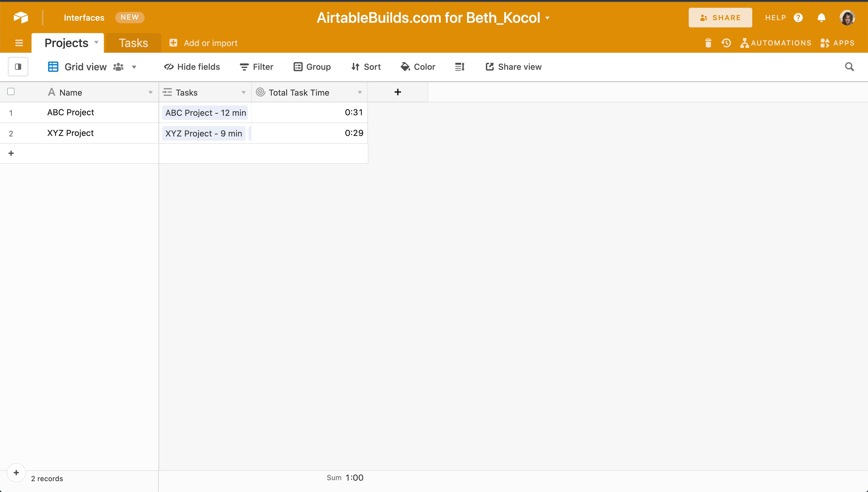
Task: Click the NEW badge beside Interfaces
Action: (x=130, y=17)
